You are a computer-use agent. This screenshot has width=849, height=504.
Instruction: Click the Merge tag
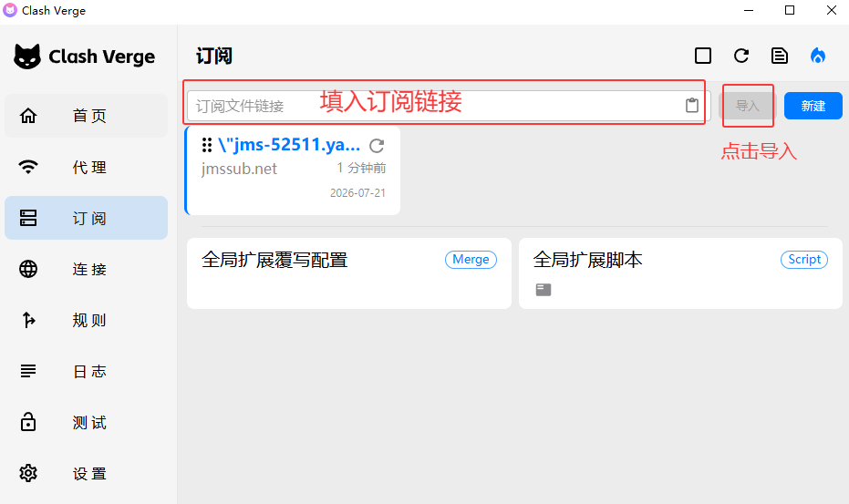point(471,260)
